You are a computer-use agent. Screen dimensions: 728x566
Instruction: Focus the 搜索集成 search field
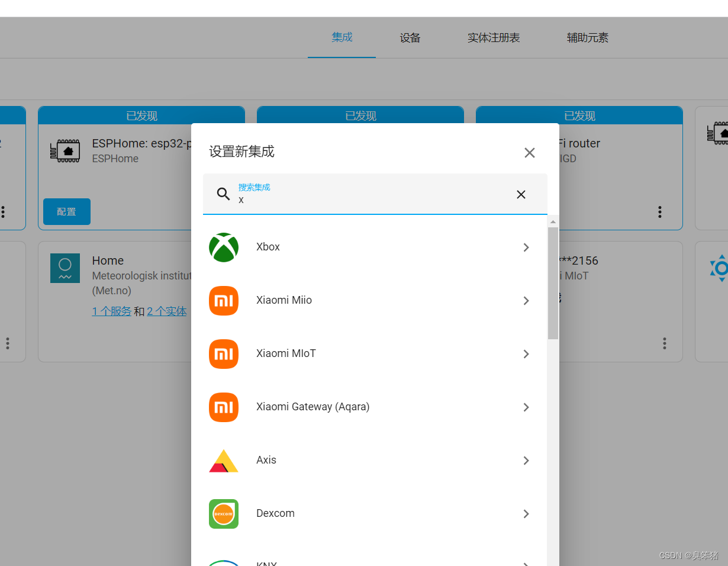coord(375,194)
